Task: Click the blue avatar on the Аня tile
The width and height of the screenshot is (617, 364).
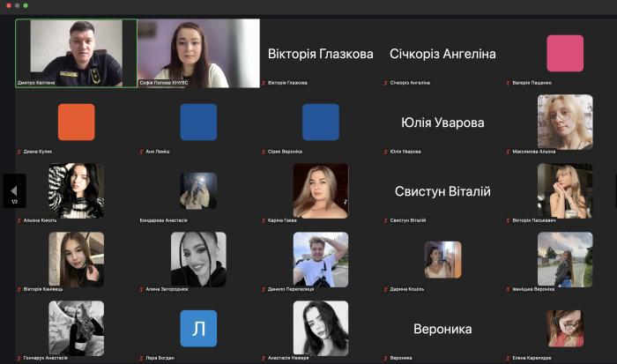Action: pos(198,122)
